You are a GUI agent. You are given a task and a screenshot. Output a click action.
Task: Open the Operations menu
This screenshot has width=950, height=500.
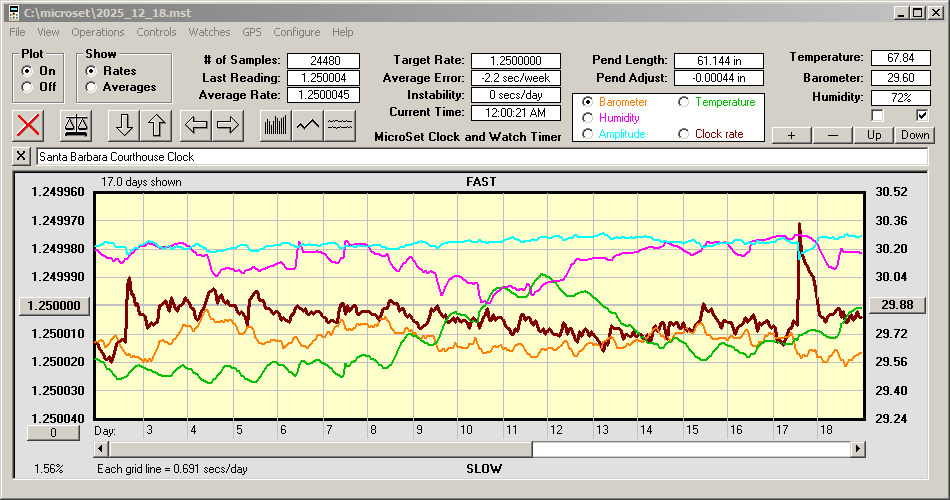(98, 32)
